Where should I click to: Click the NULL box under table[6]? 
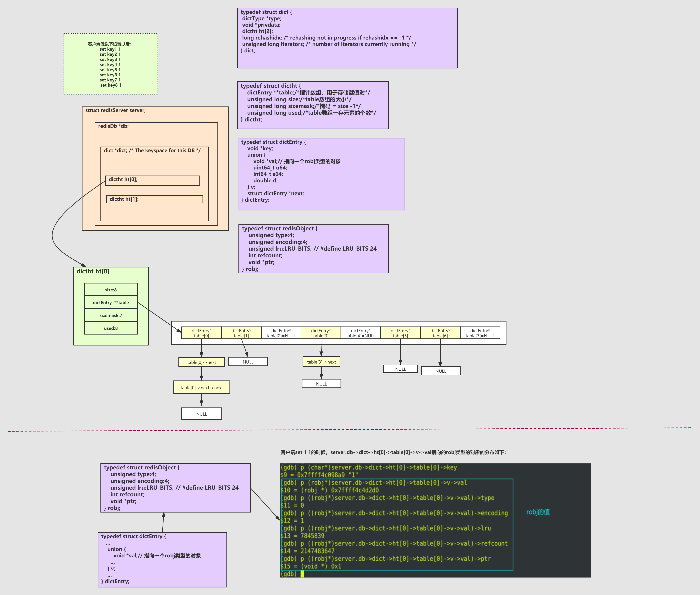coord(441,371)
